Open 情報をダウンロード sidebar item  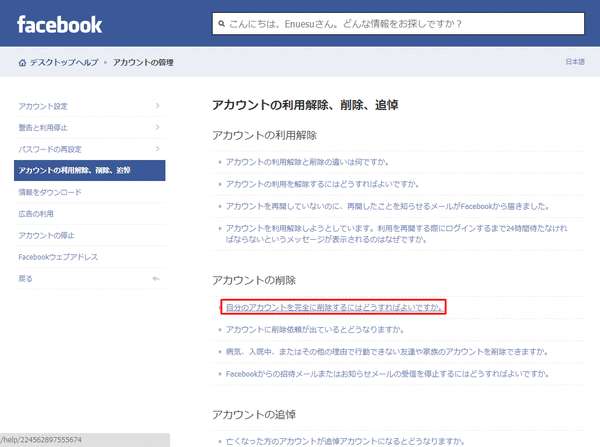tap(50, 192)
